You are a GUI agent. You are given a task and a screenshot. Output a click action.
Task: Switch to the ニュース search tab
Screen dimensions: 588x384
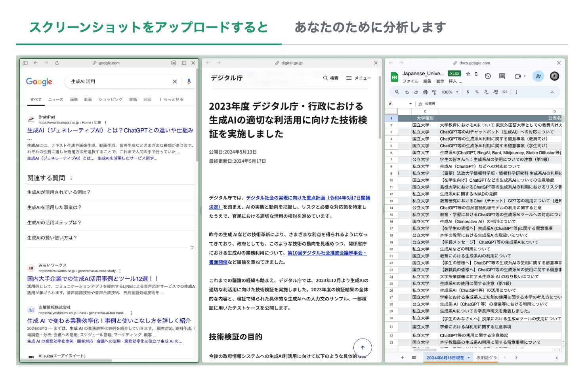click(56, 99)
